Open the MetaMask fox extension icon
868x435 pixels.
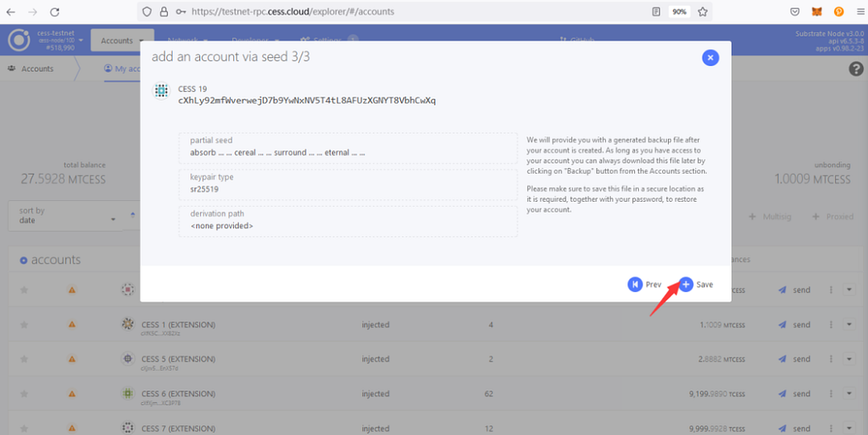pyautogui.click(x=817, y=12)
